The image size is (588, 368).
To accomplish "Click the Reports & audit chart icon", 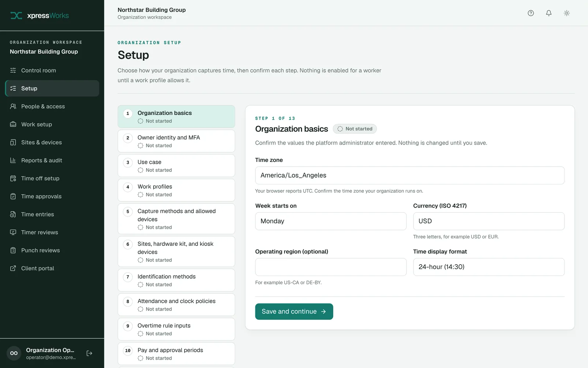I will coord(13,160).
